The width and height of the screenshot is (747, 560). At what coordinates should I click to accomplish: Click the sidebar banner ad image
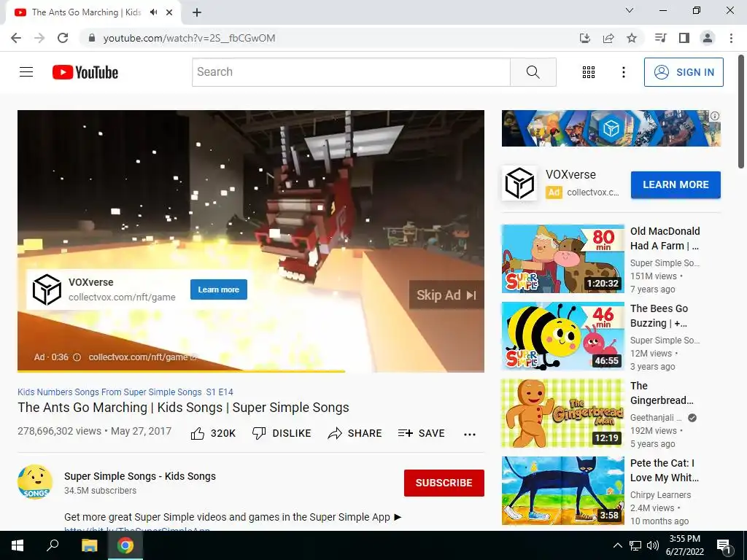(x=611, y=128)
